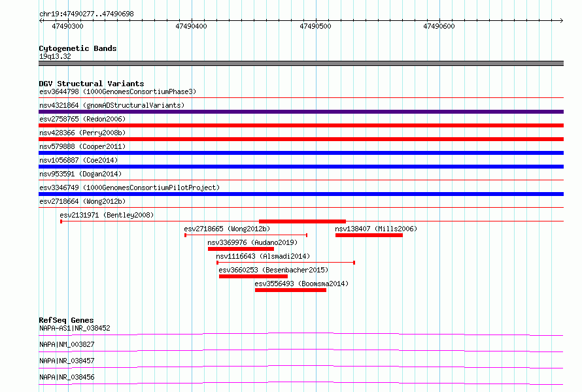Select gene NAPA|NM_003827

coord(67,344)
